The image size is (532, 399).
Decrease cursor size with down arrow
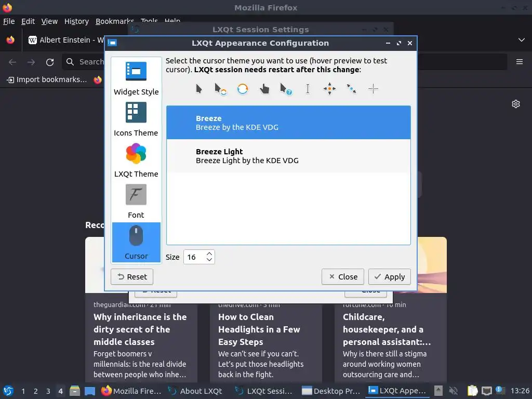[x=209, y=260]
